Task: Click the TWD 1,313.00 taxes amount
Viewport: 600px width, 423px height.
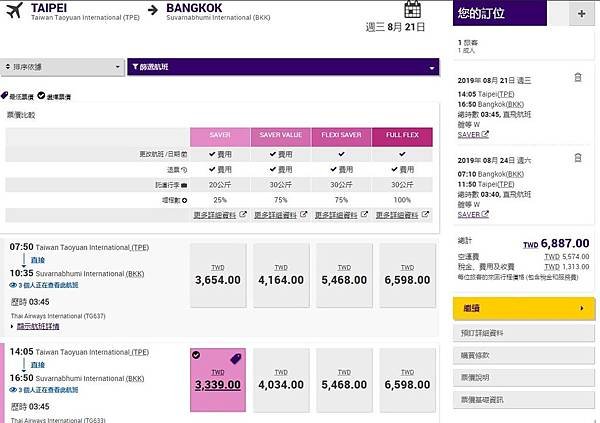Action: tap(567, 266)
